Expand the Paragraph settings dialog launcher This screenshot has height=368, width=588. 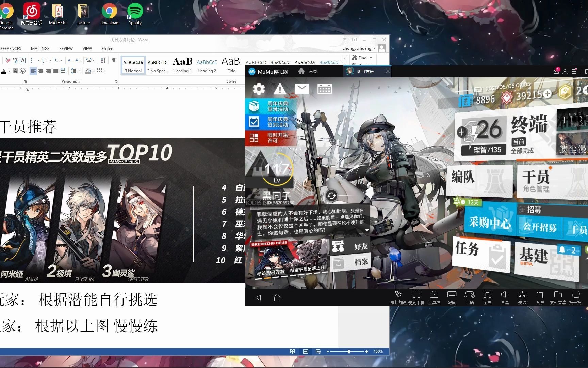point(116,82)
